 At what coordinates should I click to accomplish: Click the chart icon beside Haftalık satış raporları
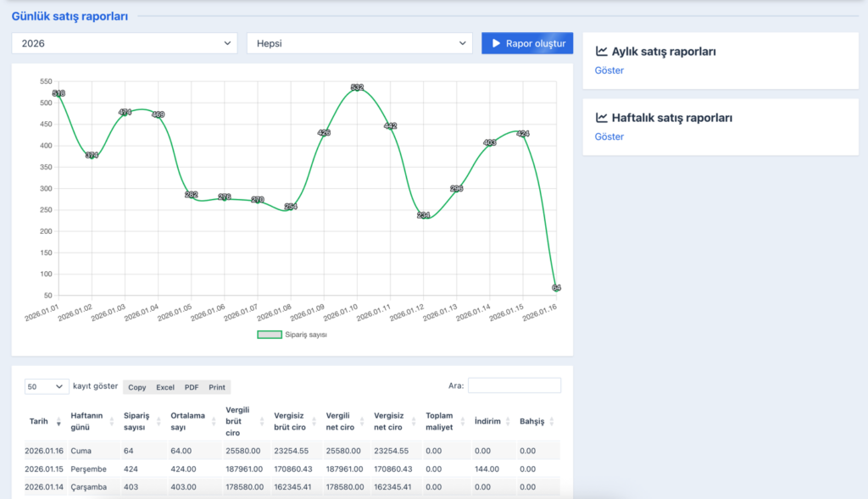[602, 118]
